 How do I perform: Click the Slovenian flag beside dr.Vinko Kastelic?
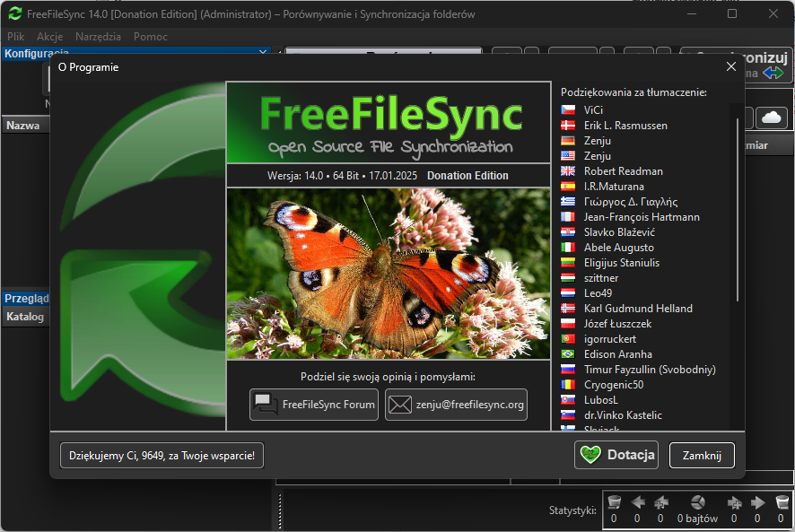point(568,414)
